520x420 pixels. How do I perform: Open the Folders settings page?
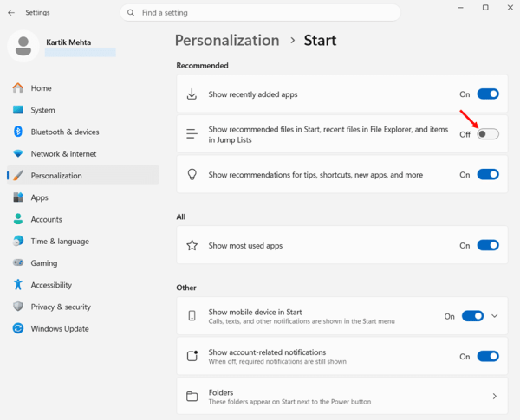click(342, 397)
